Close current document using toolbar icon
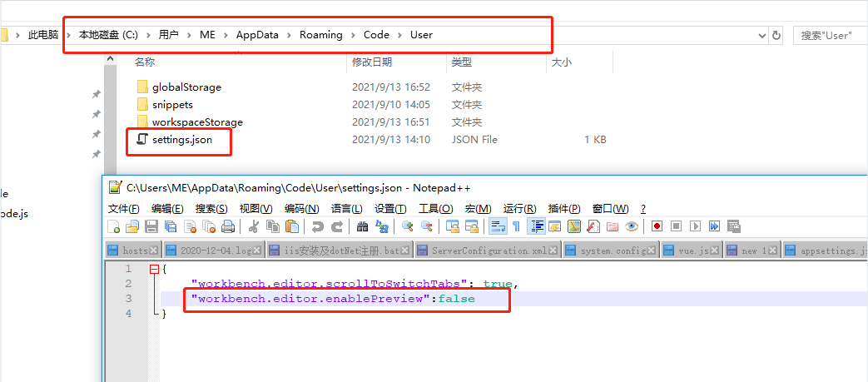The image size is (868, 382). click(x=190, y=226)
